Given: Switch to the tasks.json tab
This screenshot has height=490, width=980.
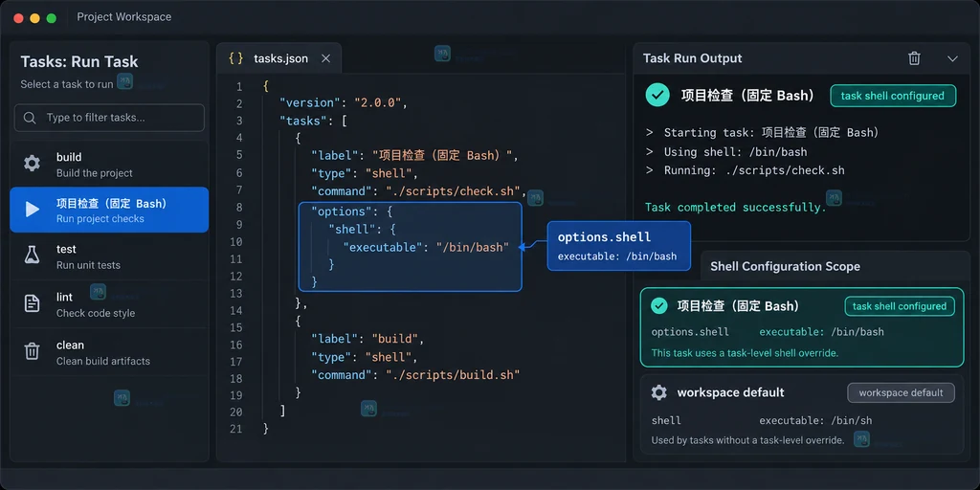Looking at the screenshot, I should point(278,58).
